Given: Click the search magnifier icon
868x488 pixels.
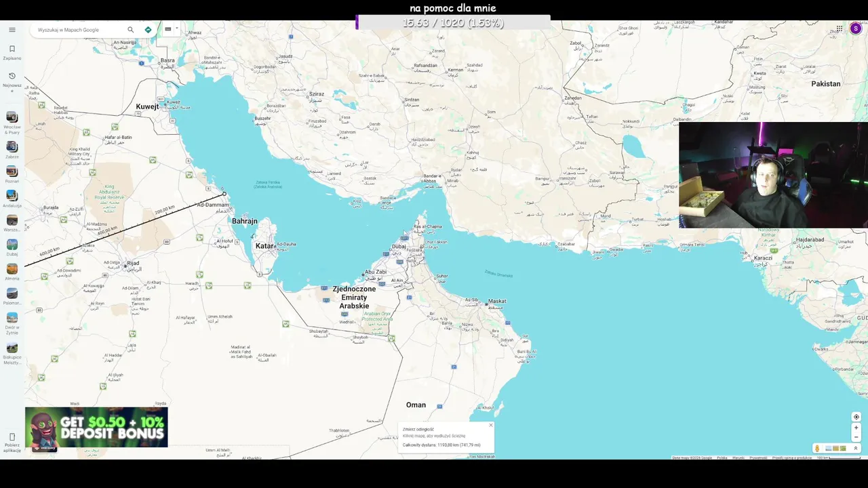Looking at the screenshot, I should pyautogui.click(x=130, y=30).
